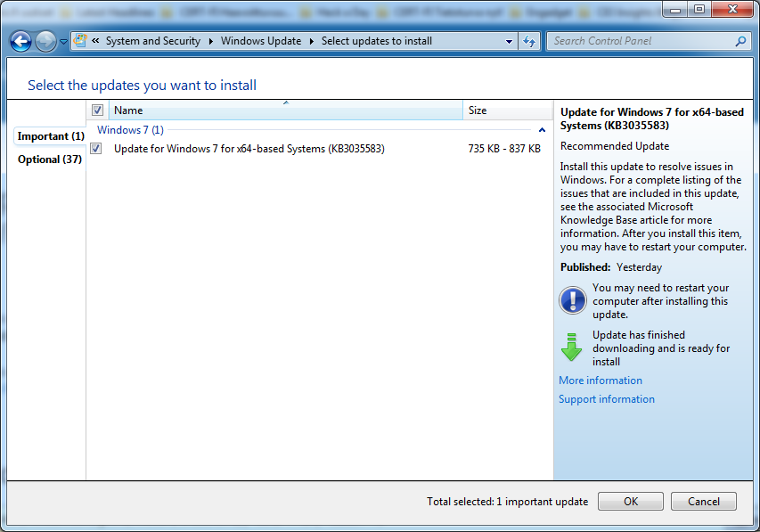
Task: Click OK to confirm selected updates
Action: [x=631, y=502]
